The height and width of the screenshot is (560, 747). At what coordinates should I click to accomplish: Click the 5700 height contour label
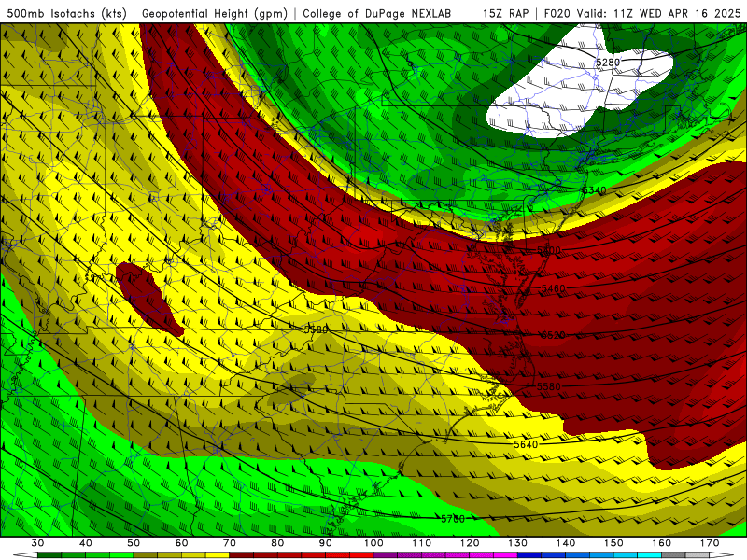pyautogui.click(x=453, y=519)
